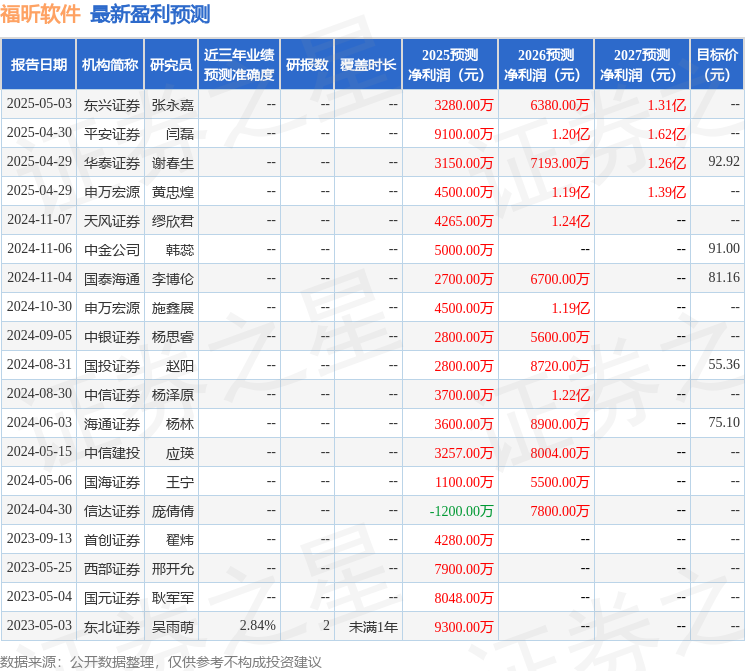Click the 9300.00万 profit value
Viewport: 745px width, 671px height.
tap(464, 627)
